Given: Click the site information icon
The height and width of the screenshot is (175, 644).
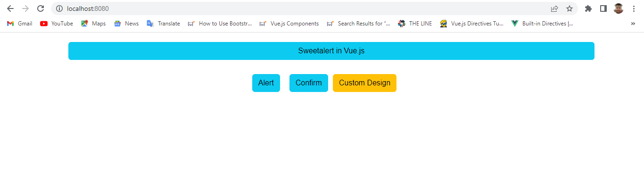Looking at the screenshot, I should (x=59, y=8).
